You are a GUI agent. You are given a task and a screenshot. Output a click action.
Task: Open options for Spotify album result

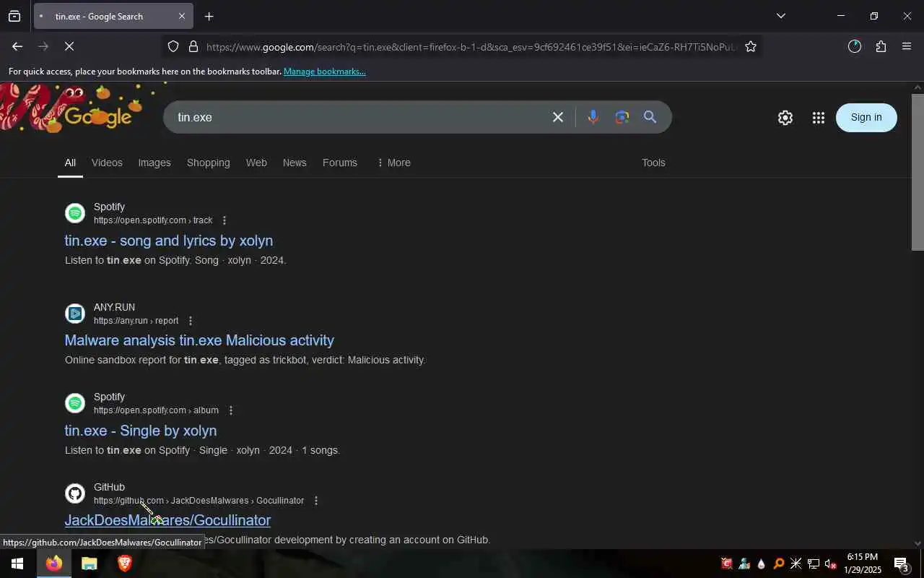point(231,410)
